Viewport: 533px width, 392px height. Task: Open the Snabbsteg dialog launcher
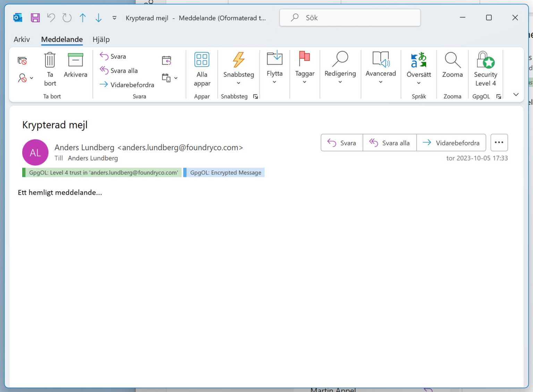(255, 97)
